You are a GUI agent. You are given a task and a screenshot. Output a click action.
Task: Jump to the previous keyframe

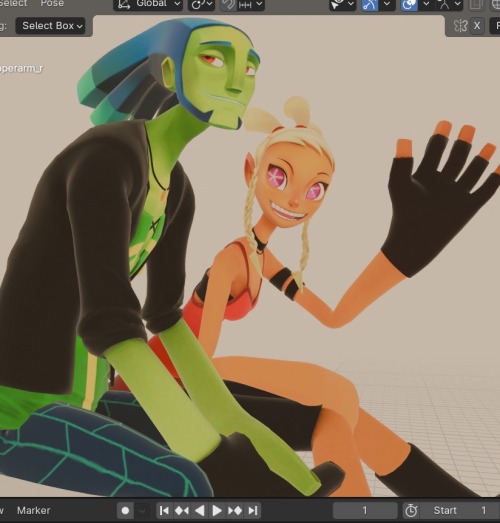[181, 511]
